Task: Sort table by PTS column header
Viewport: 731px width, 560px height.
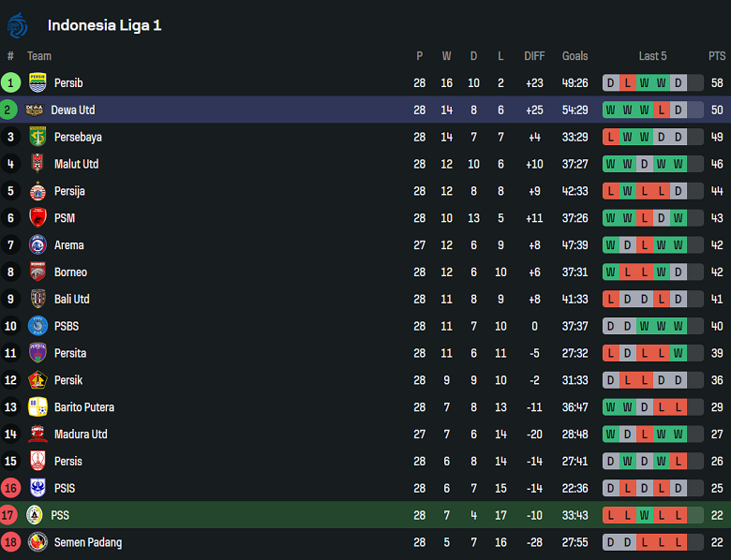Action: (x=717, y=56)
